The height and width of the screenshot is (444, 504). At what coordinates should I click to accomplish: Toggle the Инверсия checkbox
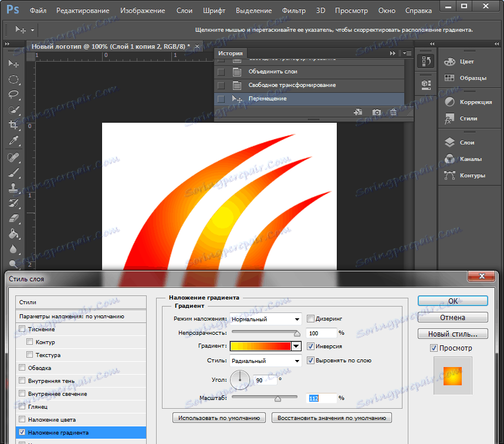point(311,347)
